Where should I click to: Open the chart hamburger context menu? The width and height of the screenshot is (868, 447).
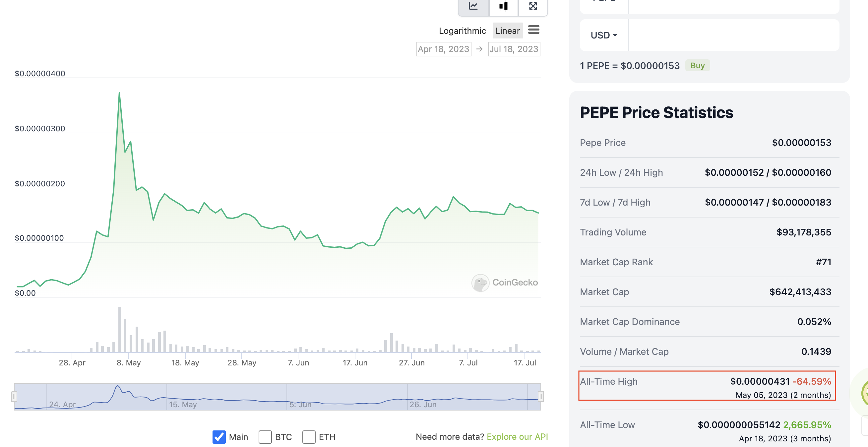tap(533, 30)
